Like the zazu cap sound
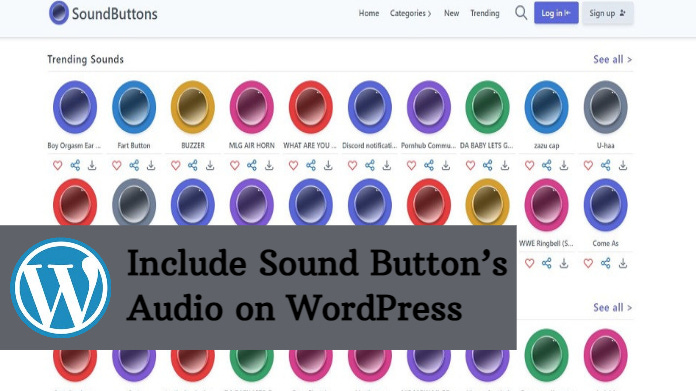This screenshot has height=391, width=696. click(x=530, y=166)
